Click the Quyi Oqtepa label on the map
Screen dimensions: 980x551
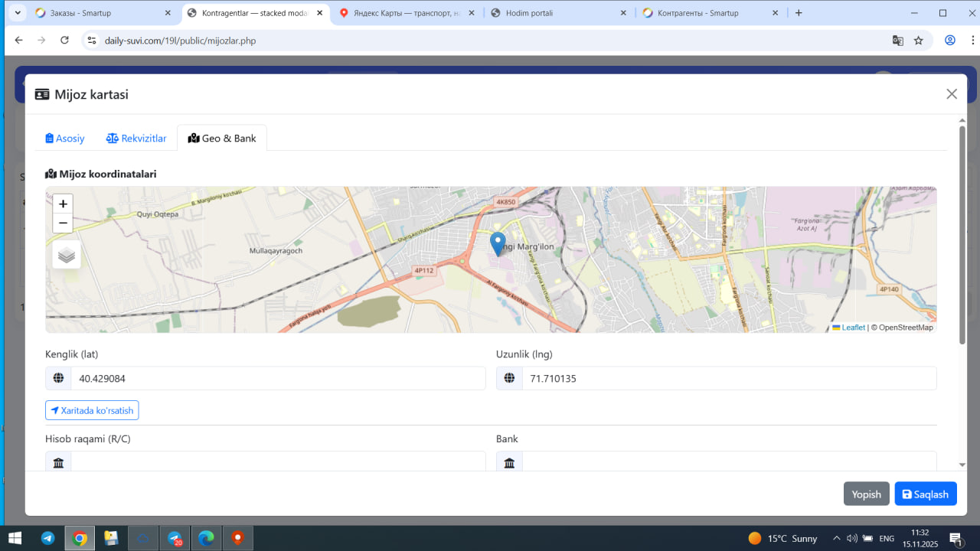click(x=157, y=214)
